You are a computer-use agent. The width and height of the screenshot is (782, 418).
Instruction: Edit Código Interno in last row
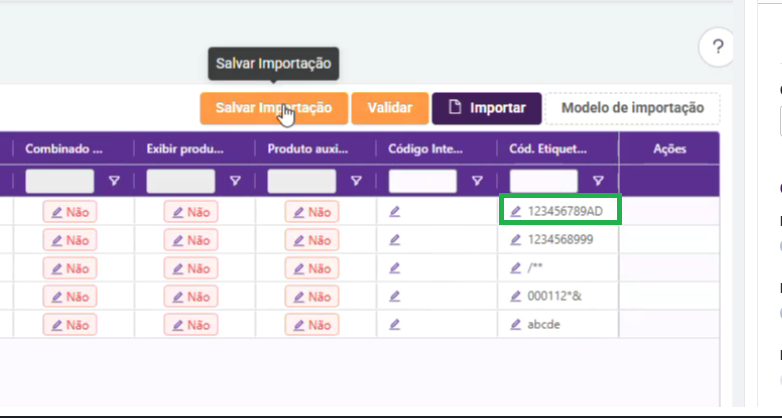[395, 325]
